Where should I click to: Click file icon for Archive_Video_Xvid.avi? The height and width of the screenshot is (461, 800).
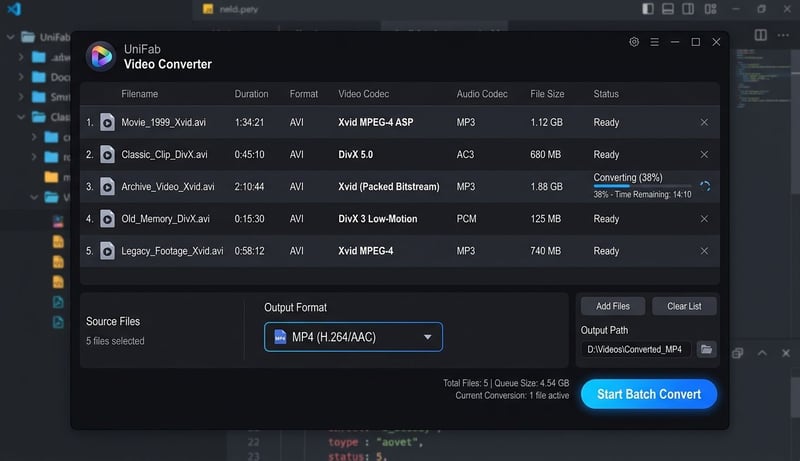[x=107, y=187]
